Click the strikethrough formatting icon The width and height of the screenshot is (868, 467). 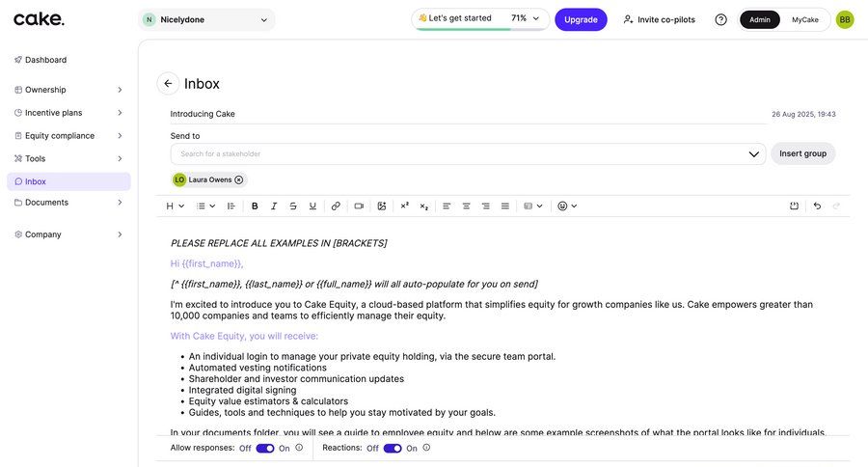pos(293,206)
